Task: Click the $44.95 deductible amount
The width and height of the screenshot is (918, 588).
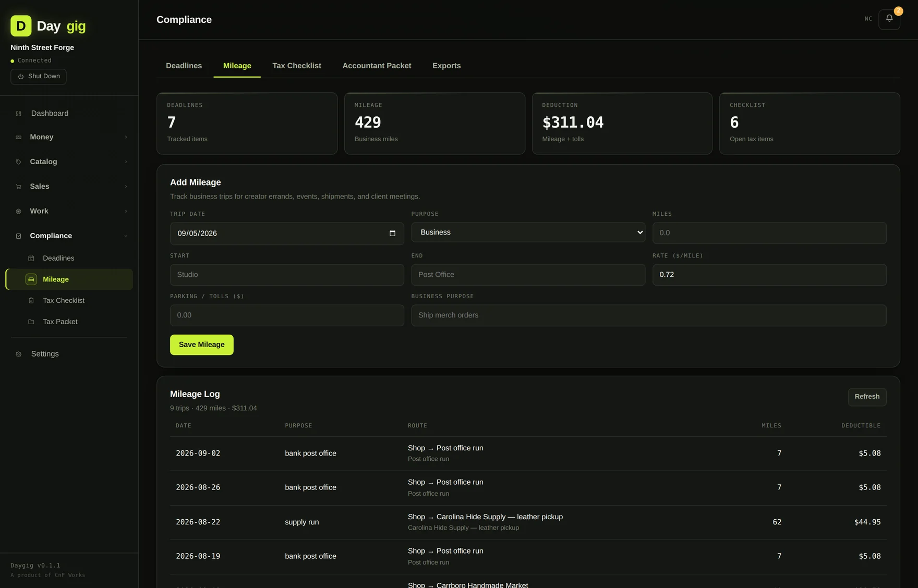Action: click(867, 522)
